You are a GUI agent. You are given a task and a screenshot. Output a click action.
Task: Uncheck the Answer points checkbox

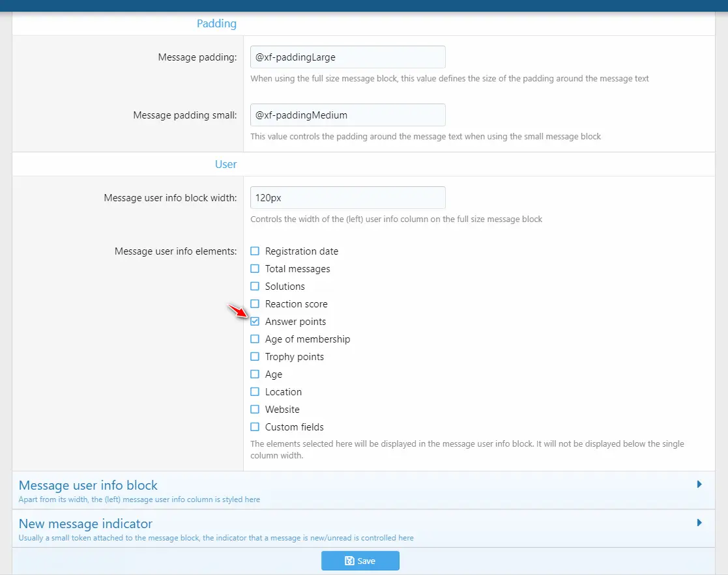pyautogui.click(x=255, y=321)
